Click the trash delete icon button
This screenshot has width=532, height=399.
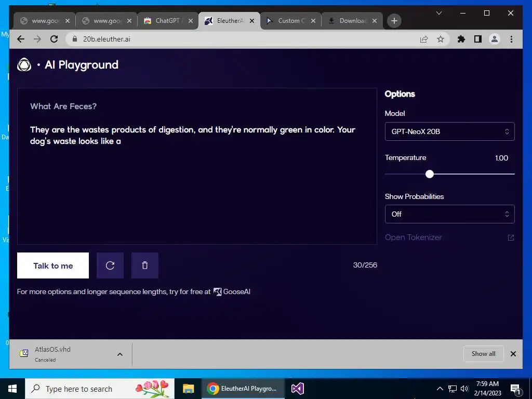tap(145, 265)
